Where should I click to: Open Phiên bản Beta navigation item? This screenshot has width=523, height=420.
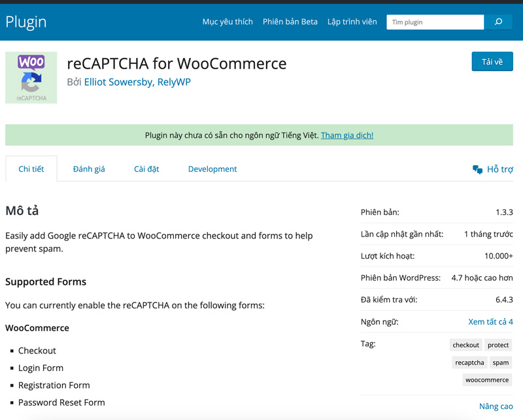[290, 22]
